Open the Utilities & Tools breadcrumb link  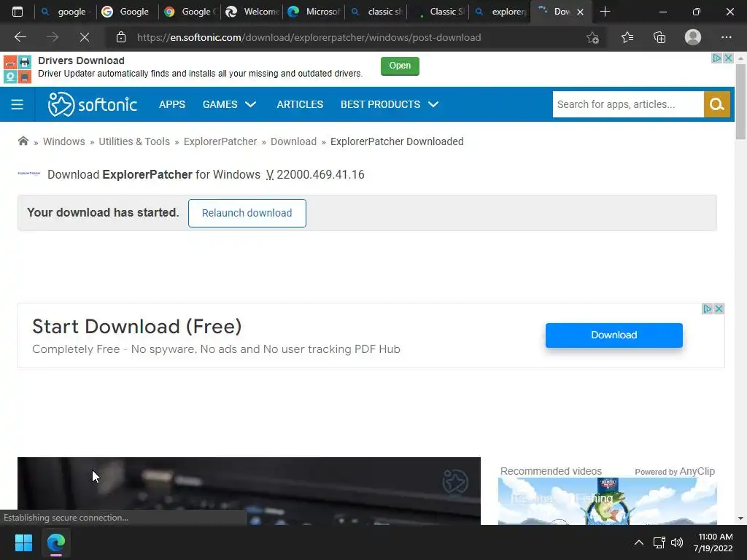click(x=134, y=141)
